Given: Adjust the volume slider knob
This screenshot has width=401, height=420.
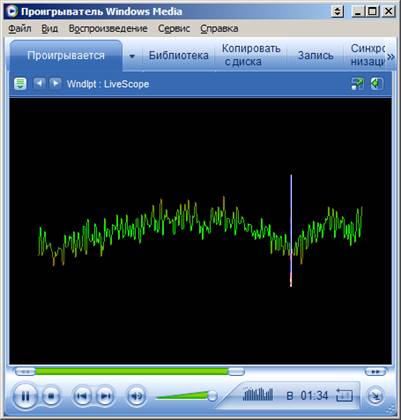Looking at the screenshot, I should (212, 396).
